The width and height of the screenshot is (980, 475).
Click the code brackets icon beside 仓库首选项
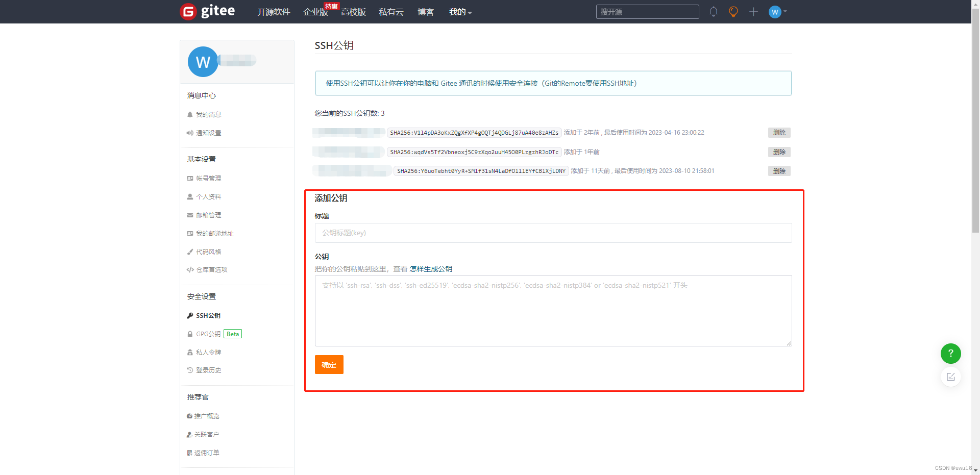pyautogui.click(x=190, y=270)
